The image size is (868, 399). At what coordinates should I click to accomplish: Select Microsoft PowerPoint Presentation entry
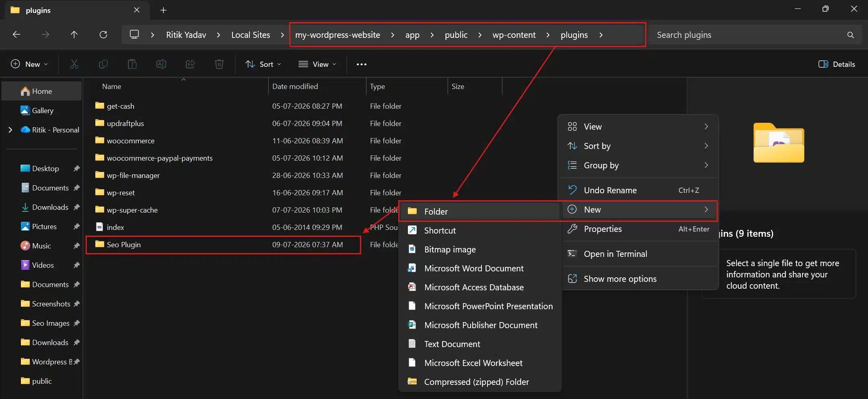480,306
